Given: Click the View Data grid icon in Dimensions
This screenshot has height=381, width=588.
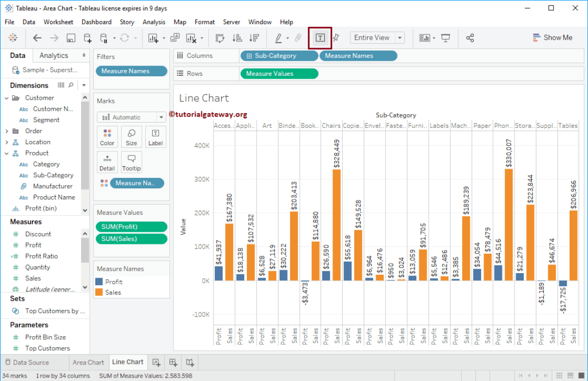Looking at the screenshot, I should point(61,85).
